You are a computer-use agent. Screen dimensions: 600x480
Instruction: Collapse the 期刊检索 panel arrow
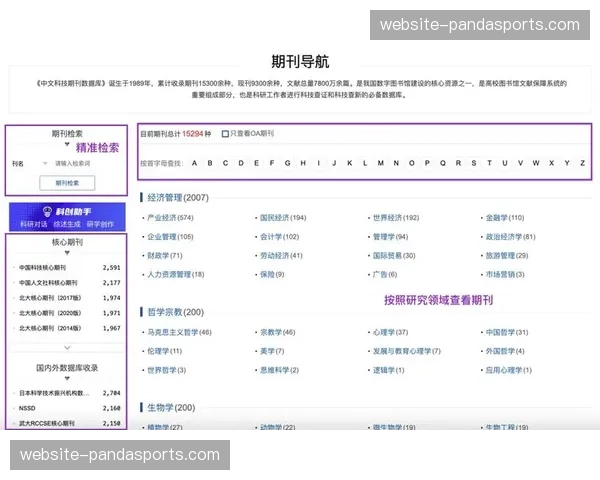tap(67, 144)
